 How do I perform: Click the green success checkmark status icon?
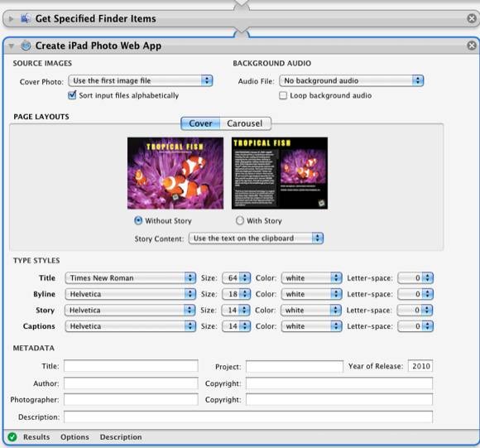tap(12, 436)
